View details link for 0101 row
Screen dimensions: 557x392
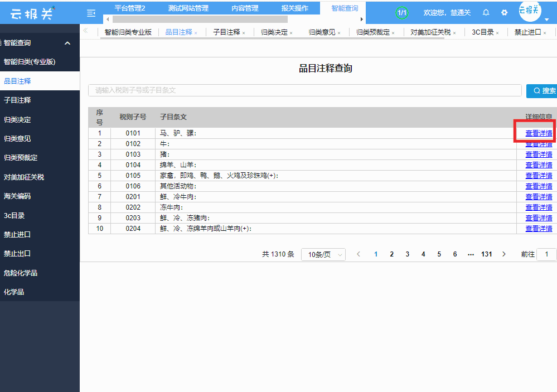[x=539, y=133]
